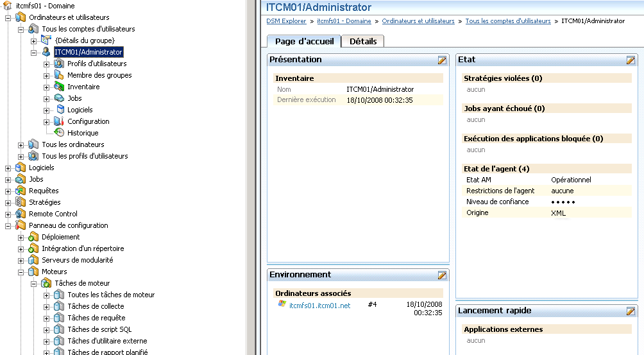Edit the Etat panel via pencil icon
Screen dimensions: 644x355
[631, 60]
